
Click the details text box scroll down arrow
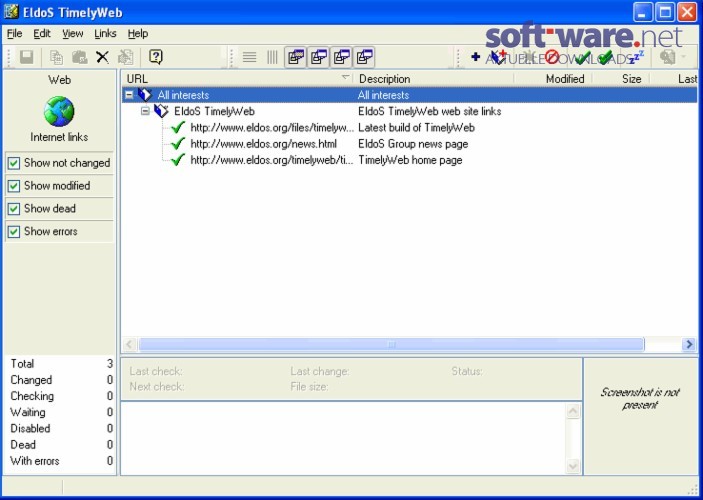click(x=573, y=466)
